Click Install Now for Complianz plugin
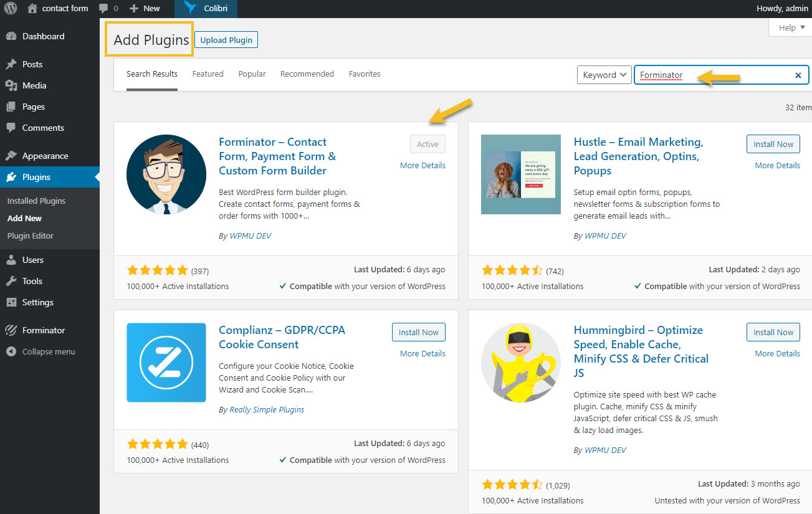 tap(419, 332)
